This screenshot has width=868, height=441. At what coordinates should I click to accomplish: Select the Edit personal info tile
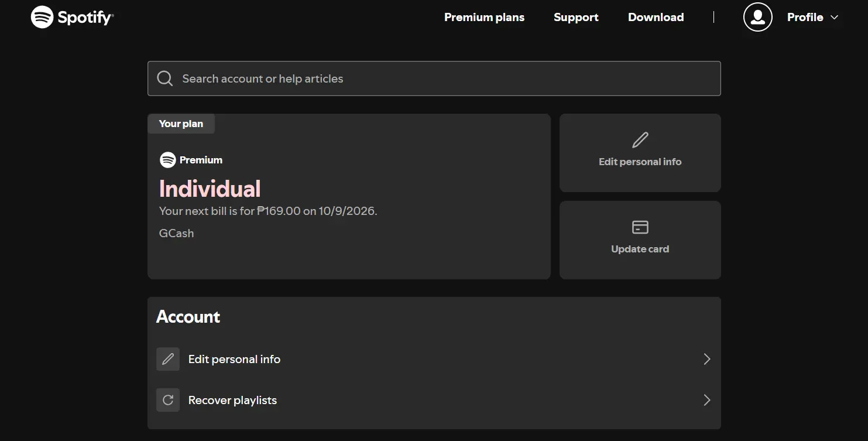pyautogui.click(x=640, y=153)
